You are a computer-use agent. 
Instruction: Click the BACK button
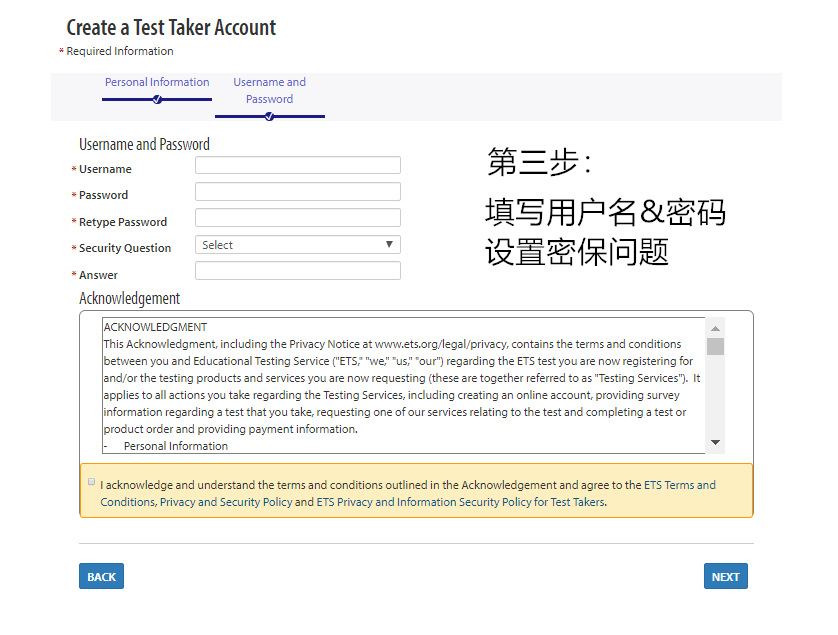click(x=102, y=576)
